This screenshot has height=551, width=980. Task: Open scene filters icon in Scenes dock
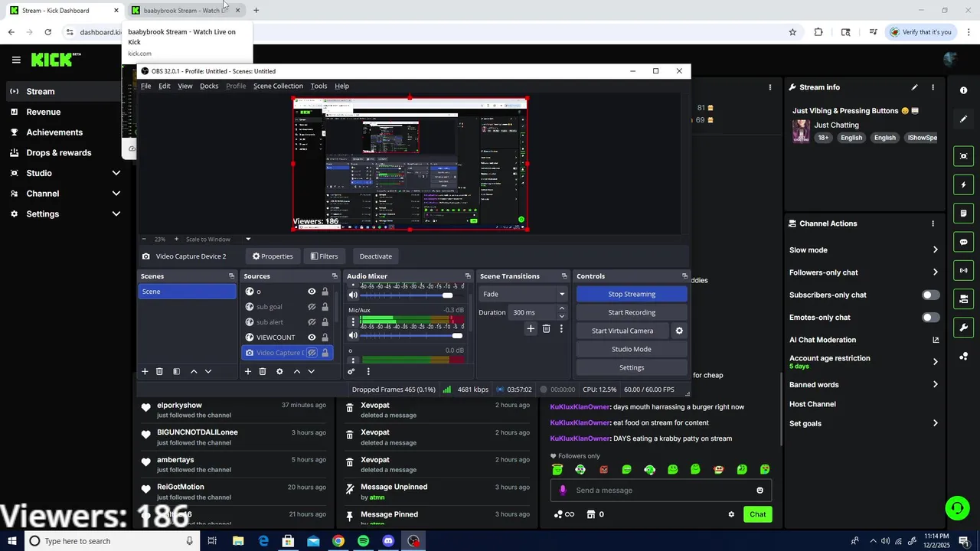[x=176, y=371]
